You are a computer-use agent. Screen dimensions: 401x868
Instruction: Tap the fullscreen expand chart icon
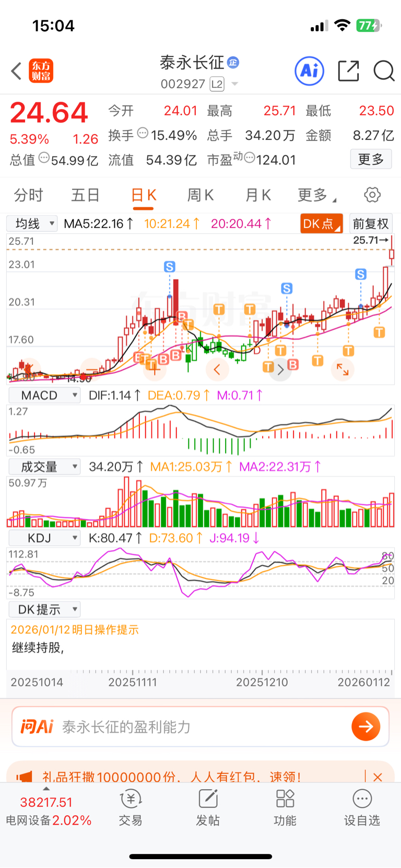(343, 370)
